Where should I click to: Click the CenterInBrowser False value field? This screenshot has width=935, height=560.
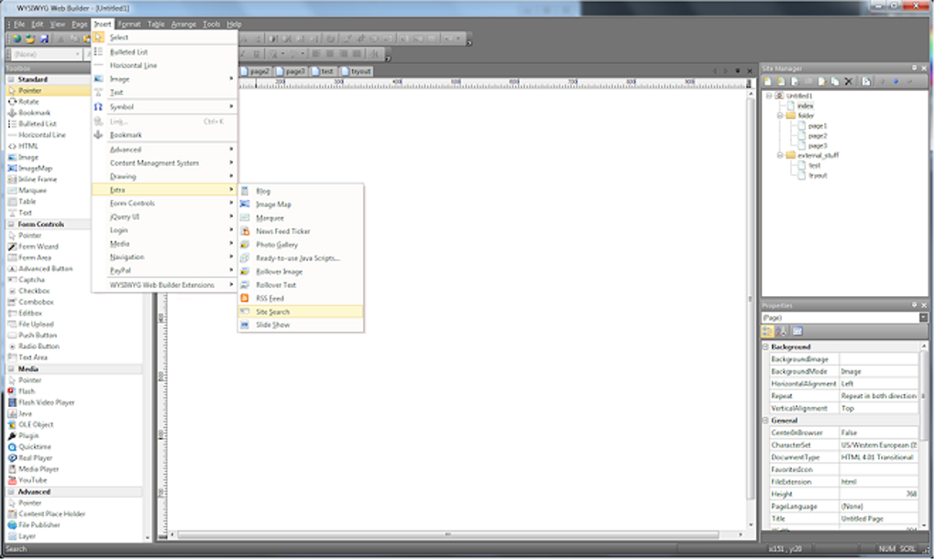pyautogui.click(x=879, y=433)
